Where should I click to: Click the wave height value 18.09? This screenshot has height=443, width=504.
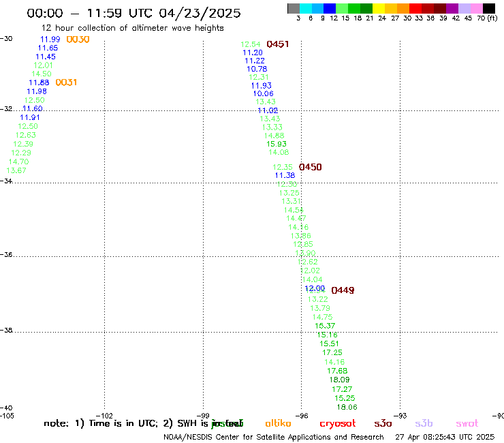[339, 380]
